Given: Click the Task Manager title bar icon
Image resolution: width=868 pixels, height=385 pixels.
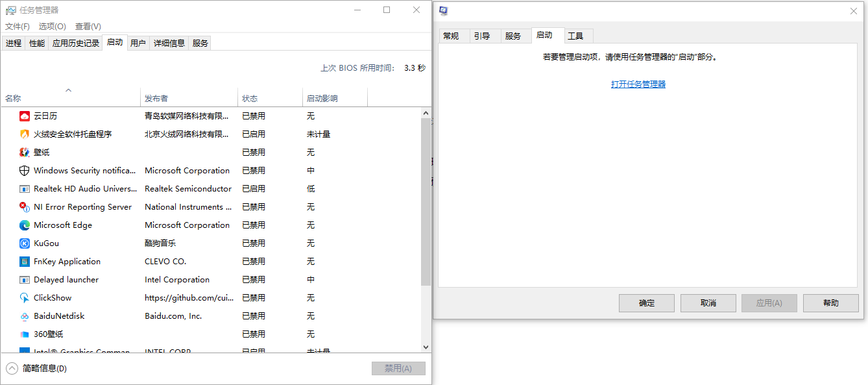Looking at the screenshot, I should coord(11,10).
